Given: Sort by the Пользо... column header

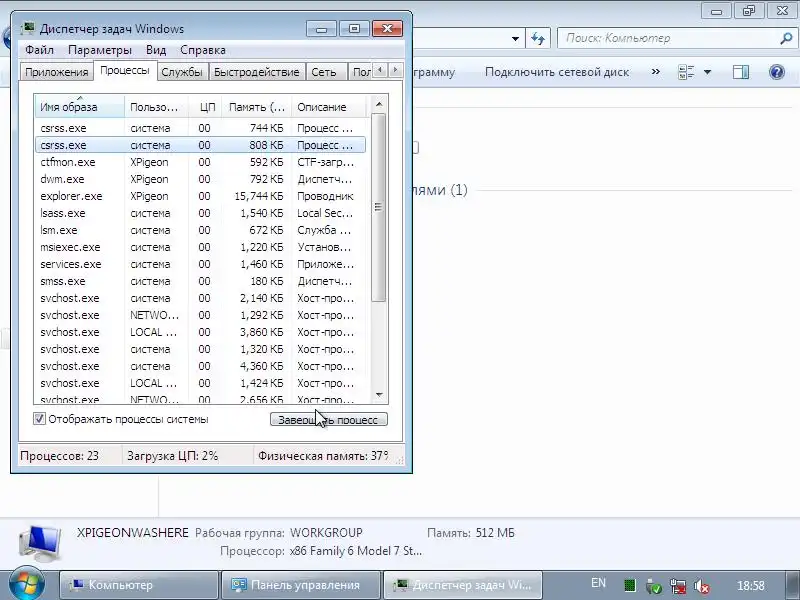Looking at the screenshot, I should pos(157,107).
